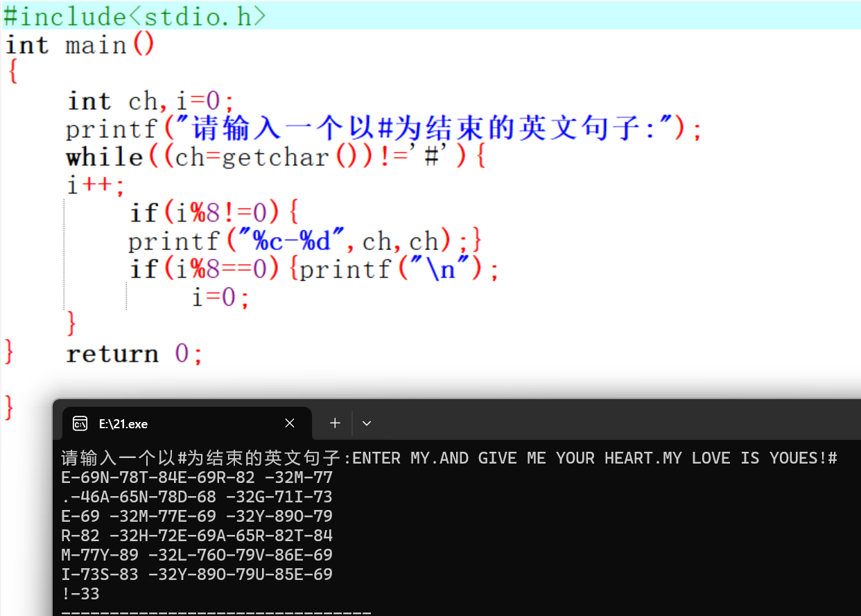
Task: Click output line R-82 -32H-72E-69A-65R-82T-84
Action: 197,536
